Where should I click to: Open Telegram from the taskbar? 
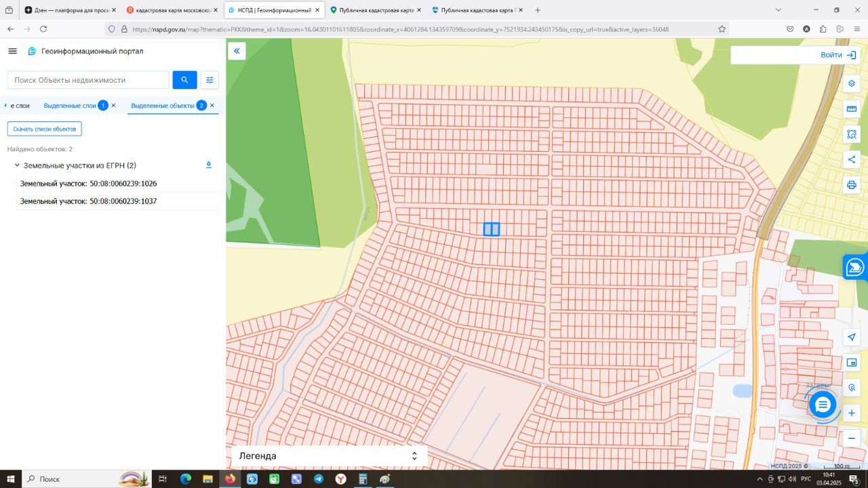[x=319, y=479]
